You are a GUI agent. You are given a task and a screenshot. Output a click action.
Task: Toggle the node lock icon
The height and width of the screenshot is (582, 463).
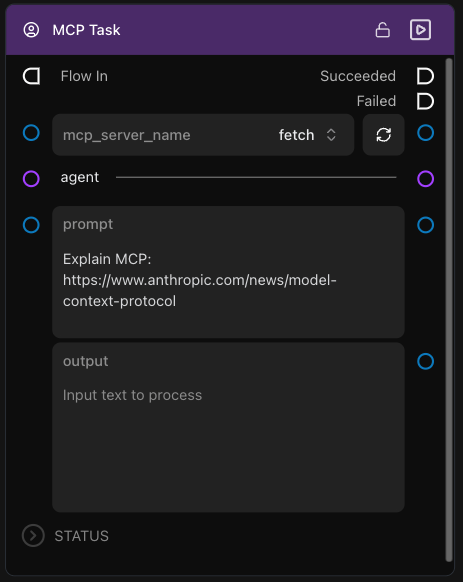(382, 30)
